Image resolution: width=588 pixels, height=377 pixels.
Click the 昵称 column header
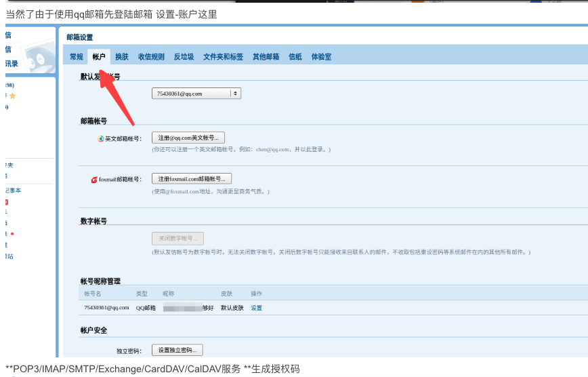[x=169, y=294]
